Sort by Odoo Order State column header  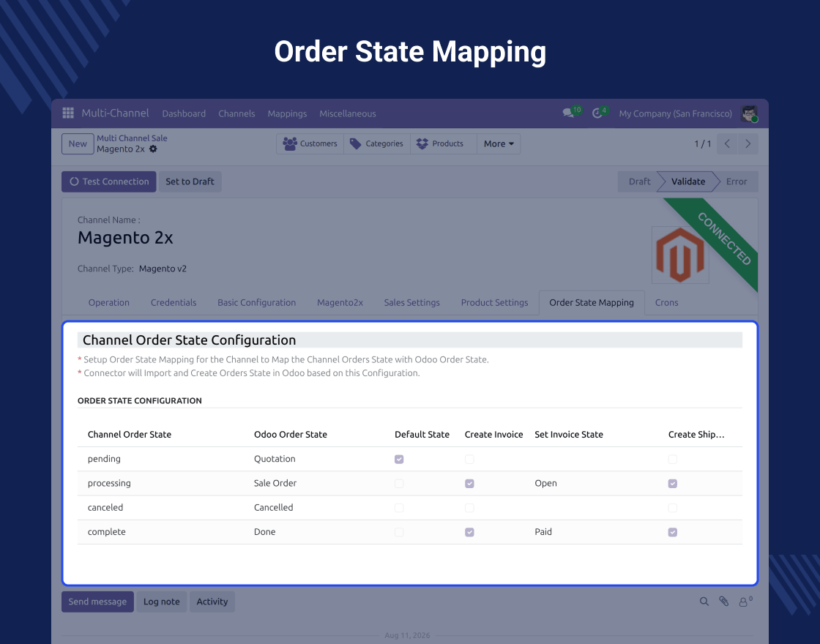coord(290,435)
